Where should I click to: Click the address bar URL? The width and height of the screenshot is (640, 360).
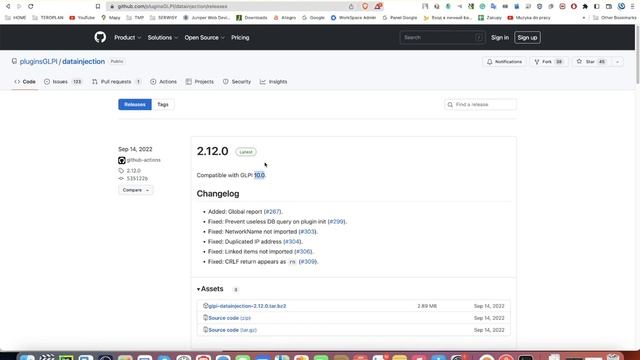[x=172, y=7]
